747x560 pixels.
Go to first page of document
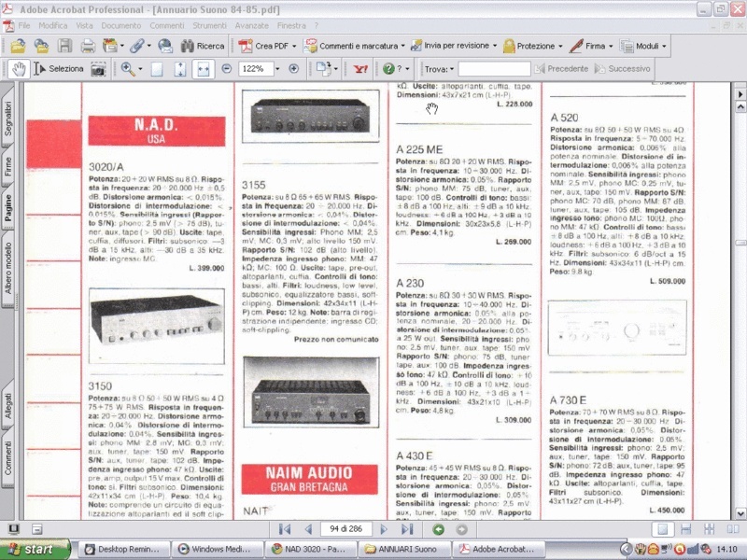[285, 529]
